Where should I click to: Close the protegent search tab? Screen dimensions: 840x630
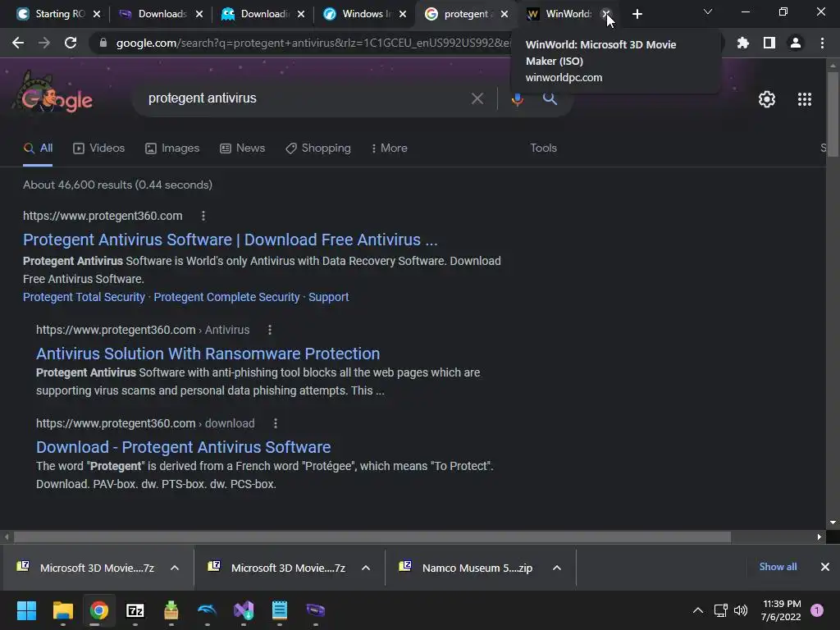point(504,14)
